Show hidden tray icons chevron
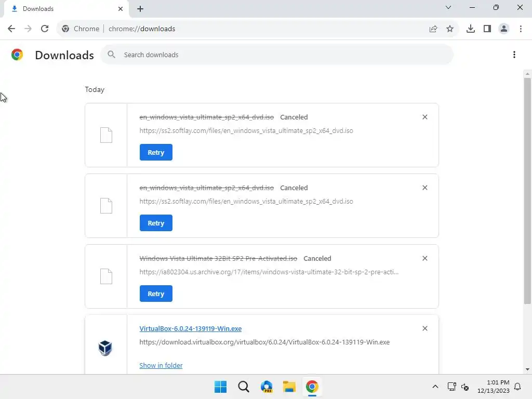 pos(435,387)
